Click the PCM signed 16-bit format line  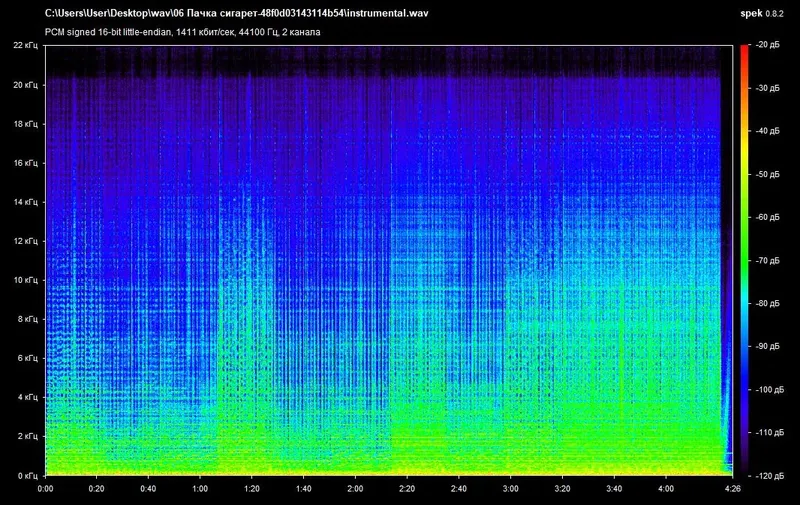pos(183,32)
